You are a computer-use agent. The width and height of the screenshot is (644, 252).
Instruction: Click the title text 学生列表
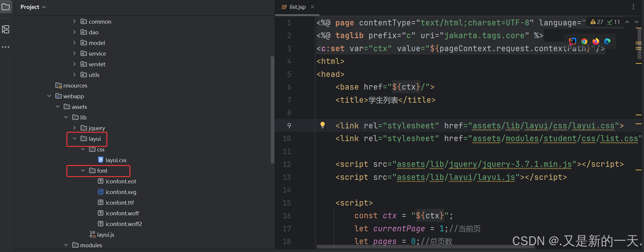coord(383,100)
